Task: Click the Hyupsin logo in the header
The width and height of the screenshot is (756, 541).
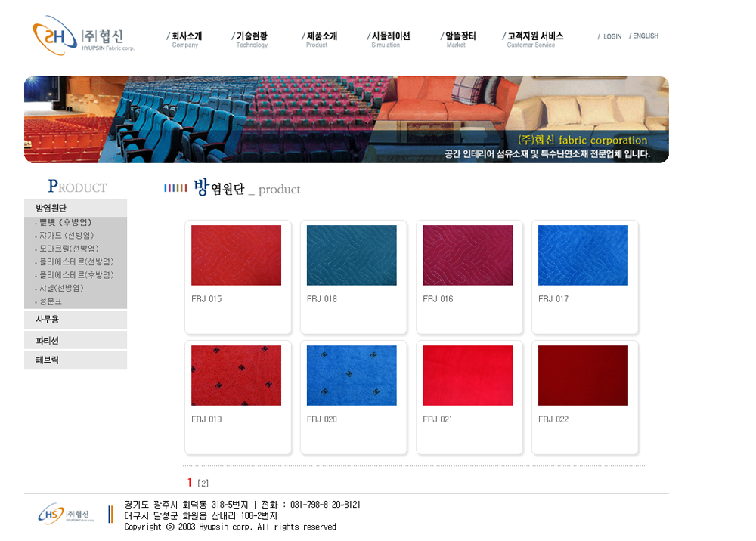Action: [x=82, y=36]
